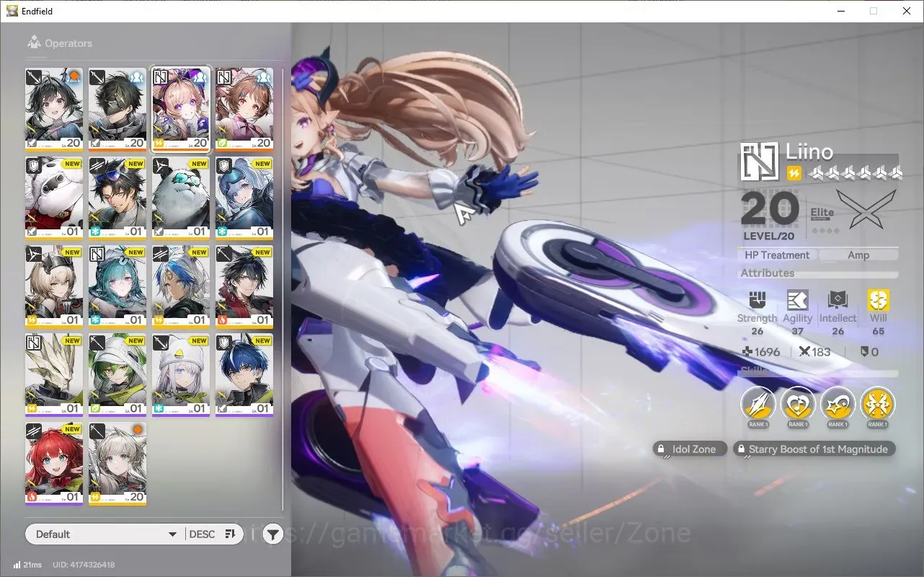Select the red-haired green-eyed girl card
924x577 pixels.
point(54,464)
